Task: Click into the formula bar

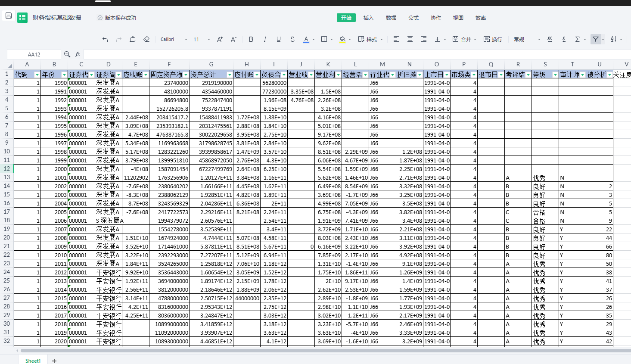Action: [357, 54]
